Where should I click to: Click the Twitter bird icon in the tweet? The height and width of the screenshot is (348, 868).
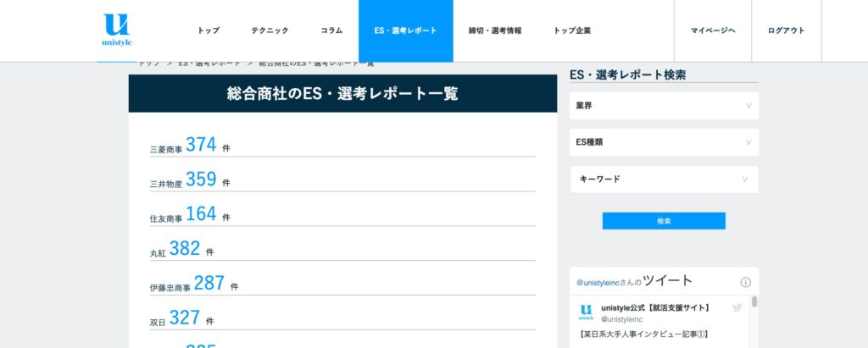737,307
